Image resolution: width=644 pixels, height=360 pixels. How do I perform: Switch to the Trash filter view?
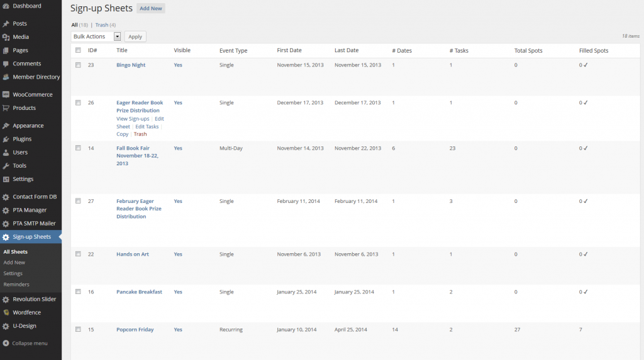click(101, 25)
